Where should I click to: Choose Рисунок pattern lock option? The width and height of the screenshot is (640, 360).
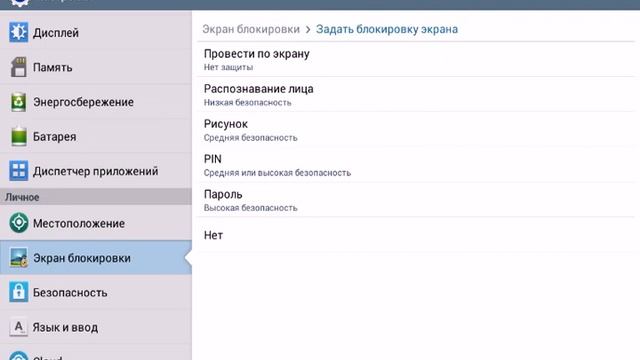coord(416,129)
